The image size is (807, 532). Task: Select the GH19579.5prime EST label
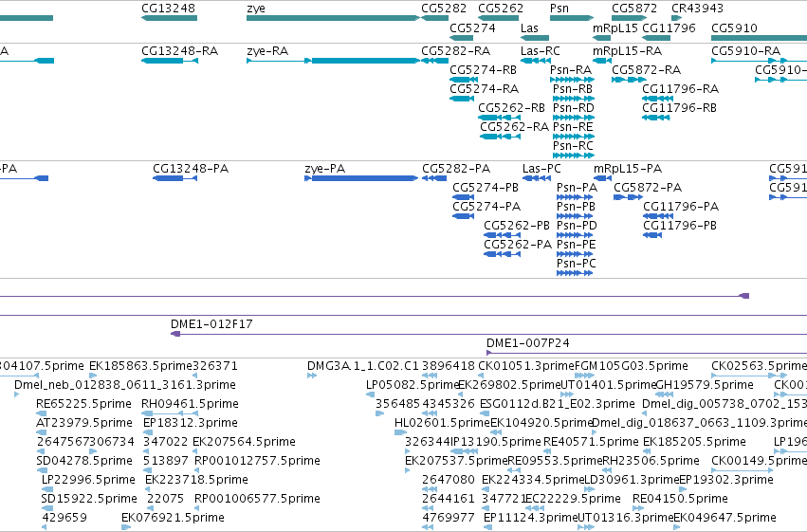point(705,385)
